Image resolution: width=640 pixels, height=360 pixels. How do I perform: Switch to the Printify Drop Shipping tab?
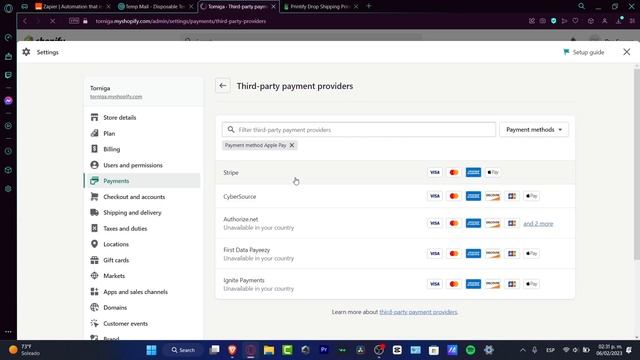pyautogui.click(x=321, y=7)
